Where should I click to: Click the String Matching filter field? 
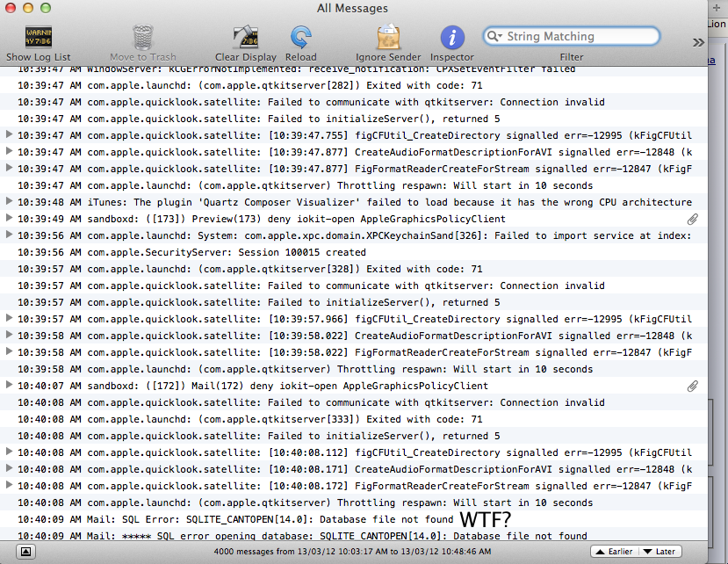coord(572,36)
